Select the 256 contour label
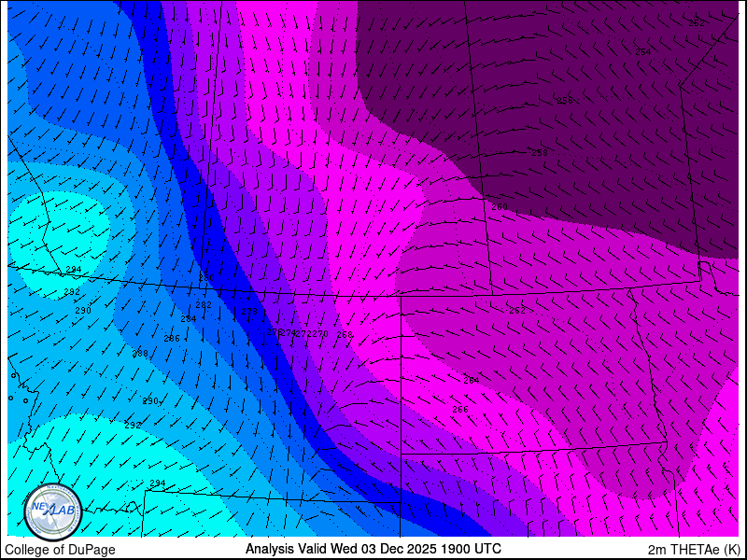 coord(565,101)
